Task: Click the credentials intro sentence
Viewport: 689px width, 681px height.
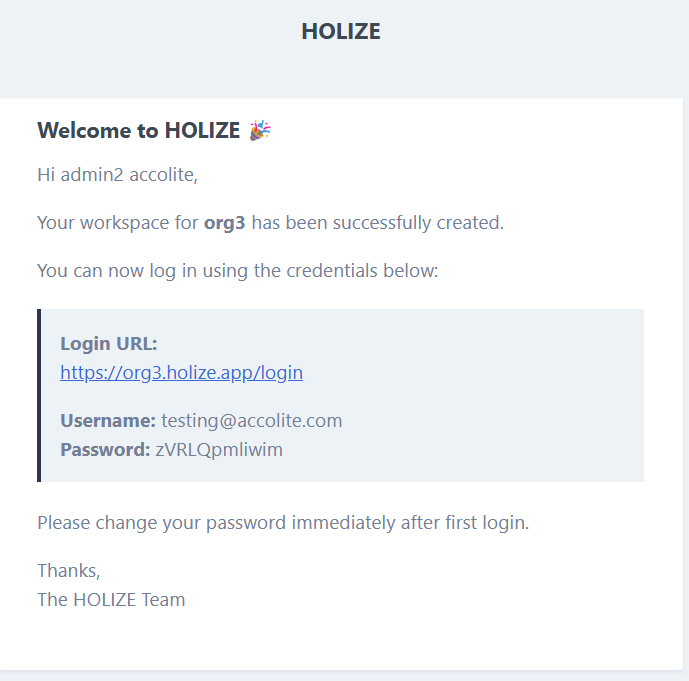Action: click(238, 271)
